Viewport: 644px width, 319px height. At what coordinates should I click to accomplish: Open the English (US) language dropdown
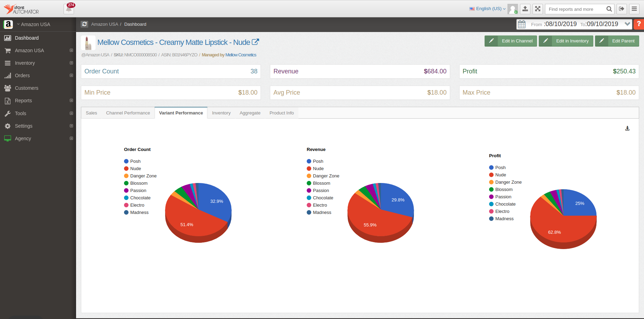pos(487,9)
